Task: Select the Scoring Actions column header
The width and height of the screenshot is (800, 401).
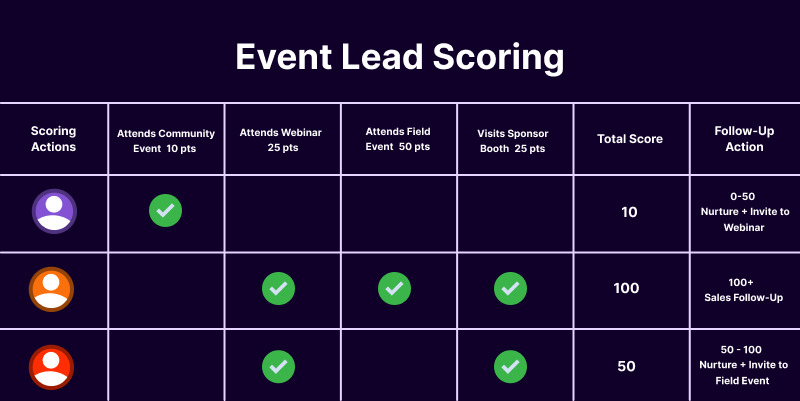Action: 54,139
